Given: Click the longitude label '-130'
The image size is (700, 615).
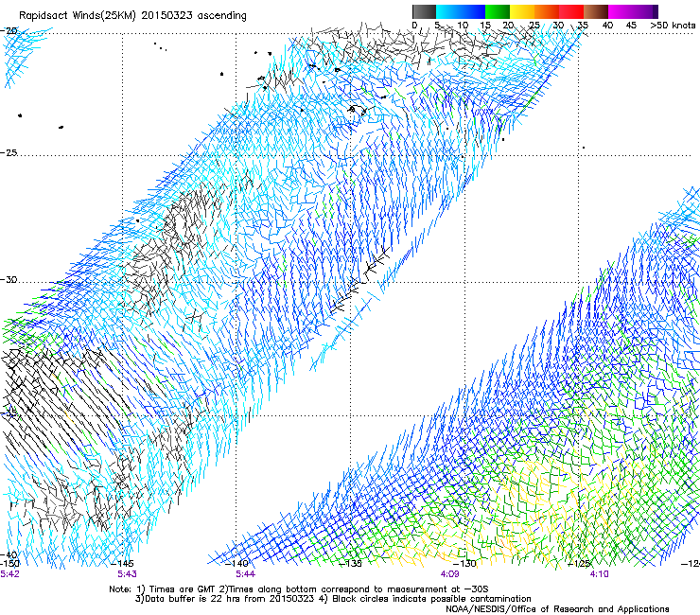Looking at the screenshot, I should coord(464,563).
